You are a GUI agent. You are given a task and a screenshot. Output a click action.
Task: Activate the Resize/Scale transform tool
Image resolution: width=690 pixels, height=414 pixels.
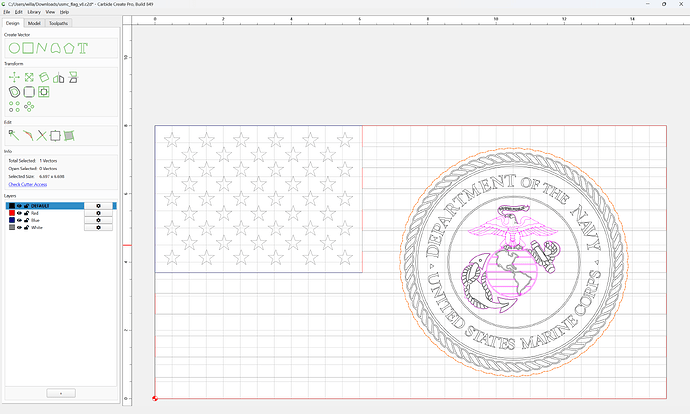(29, 77)
